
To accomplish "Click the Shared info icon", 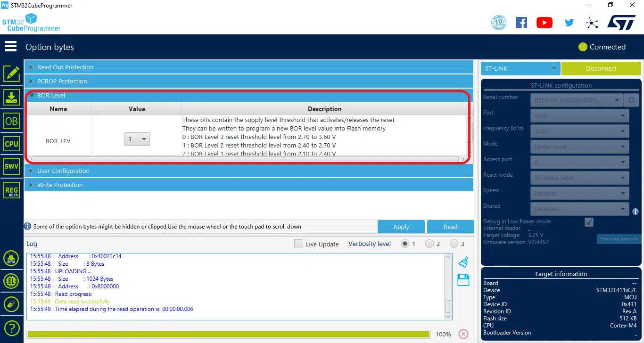I will (635, 212).
